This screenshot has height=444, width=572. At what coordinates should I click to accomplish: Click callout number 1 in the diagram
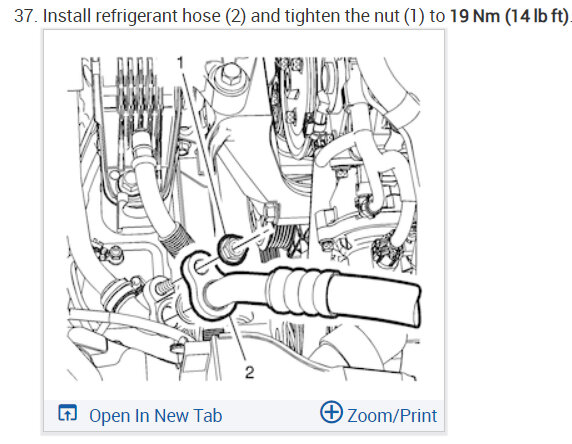point(180,63)
